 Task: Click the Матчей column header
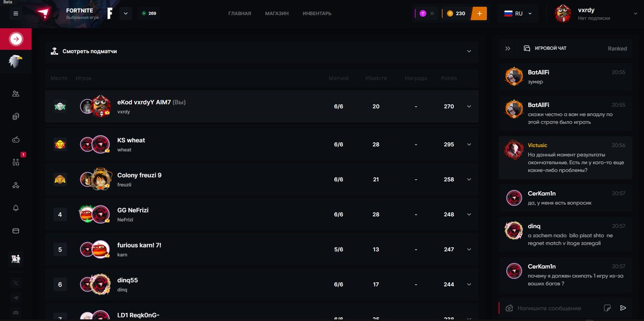[x=339, y=78]
